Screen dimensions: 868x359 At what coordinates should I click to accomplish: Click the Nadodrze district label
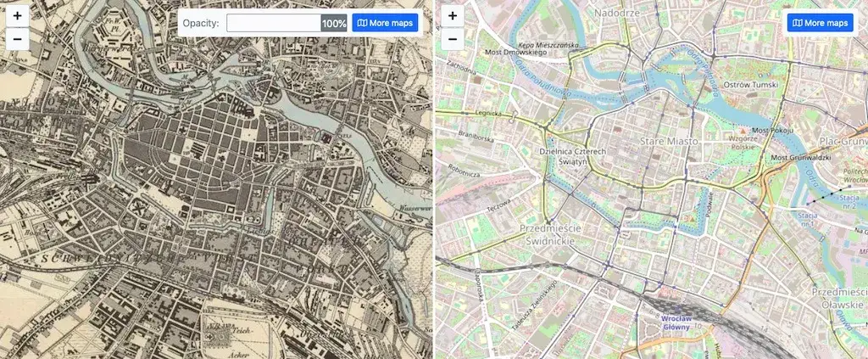click(x=617, y=12)
